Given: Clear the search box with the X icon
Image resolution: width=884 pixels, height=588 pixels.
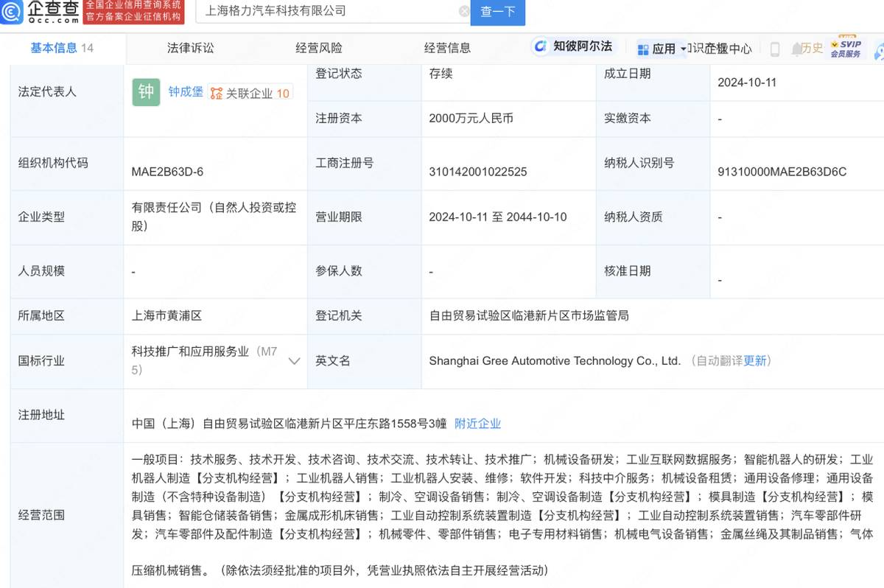Looking at the screenshot, I should 464,11.
